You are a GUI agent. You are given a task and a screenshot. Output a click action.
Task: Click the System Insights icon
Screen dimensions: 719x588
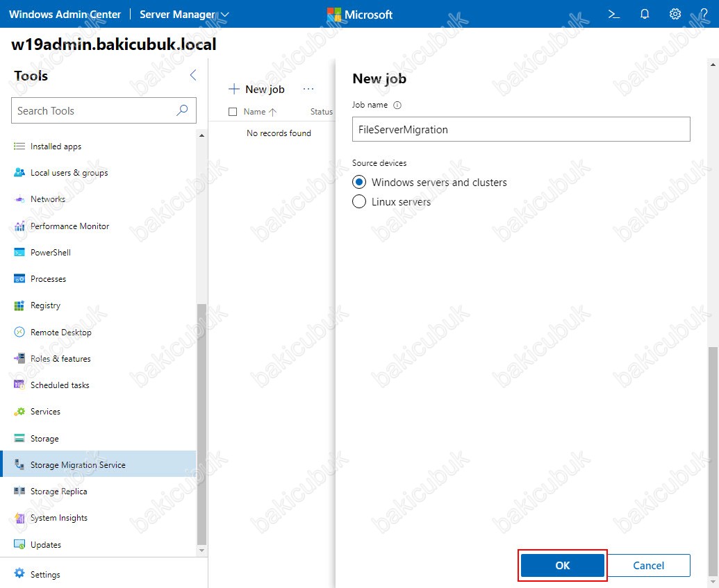pos(19,518)
